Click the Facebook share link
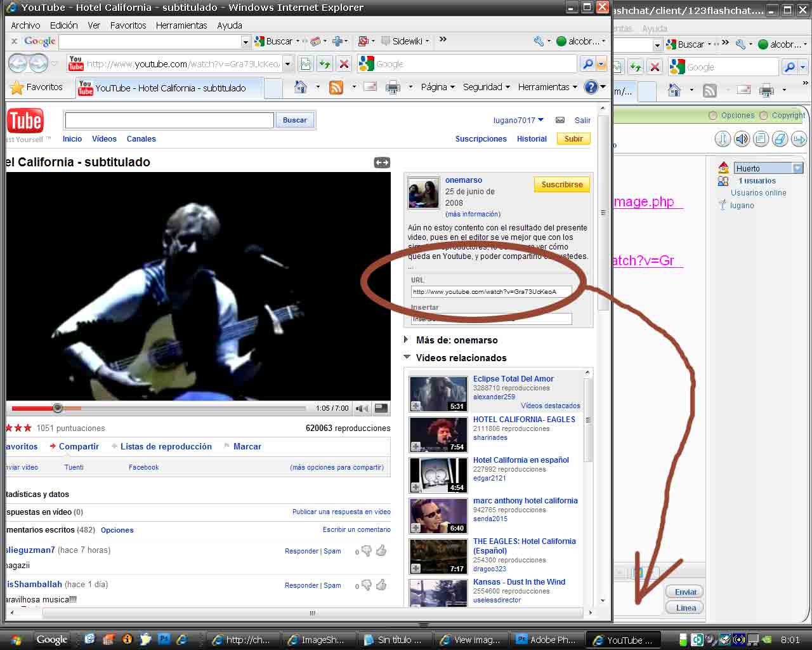Image resolution: width=812 pixels, height=650 pixels. pos(144,467)
